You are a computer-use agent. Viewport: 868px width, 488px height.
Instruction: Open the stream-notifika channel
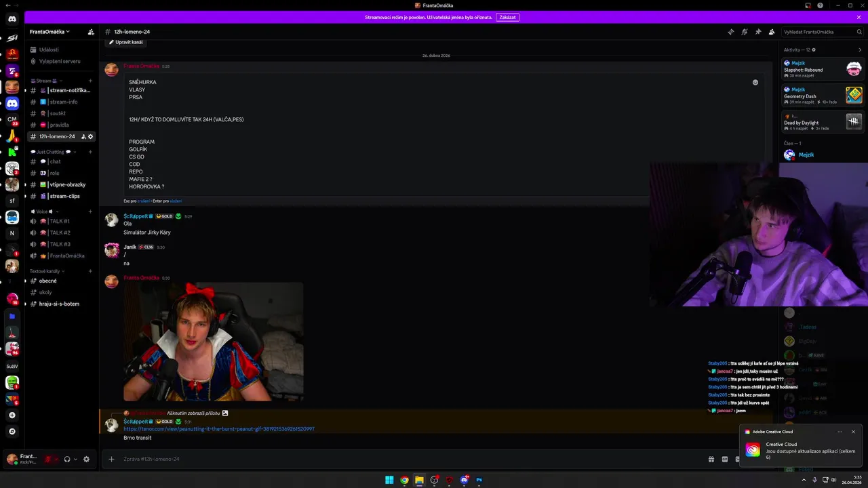(62, 90)
